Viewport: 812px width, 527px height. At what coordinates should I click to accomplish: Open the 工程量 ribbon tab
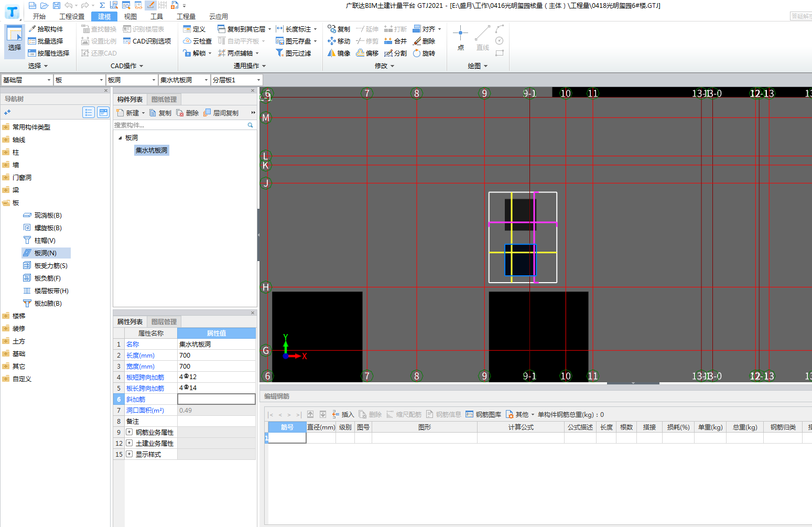[x=186, y=17]
